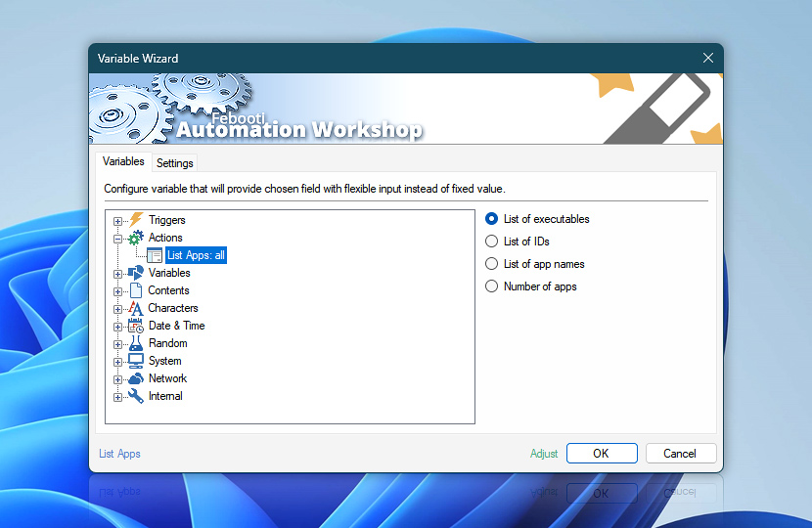
Task: Click the Network cloud icon
Action: click(x=136, y=378)
